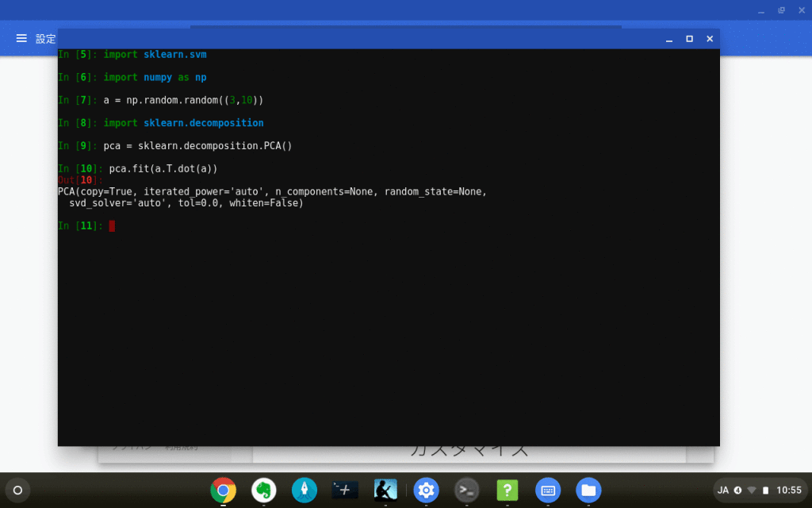Open the green question mark Help app
Viewport: 812px width, 508px height.
507,490
